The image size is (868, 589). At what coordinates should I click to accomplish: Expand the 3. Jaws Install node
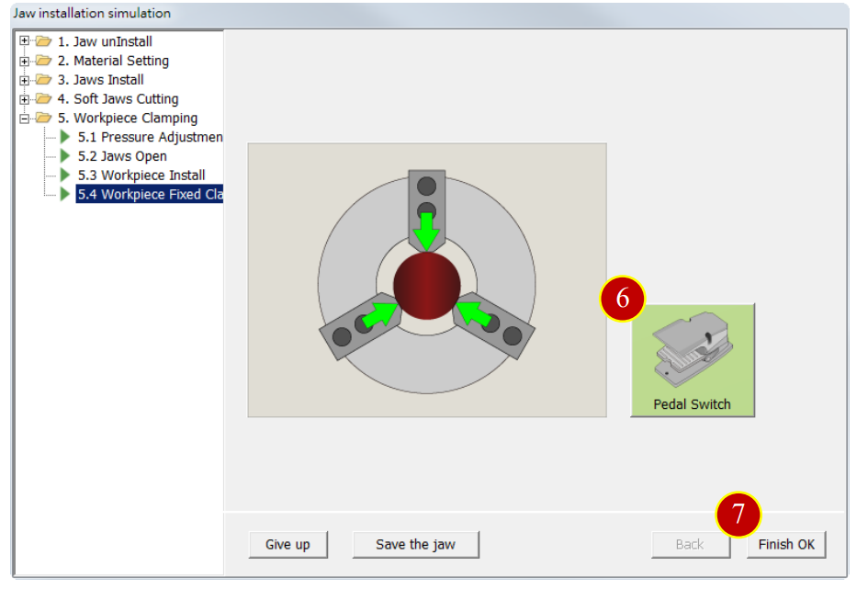[25, 80]
